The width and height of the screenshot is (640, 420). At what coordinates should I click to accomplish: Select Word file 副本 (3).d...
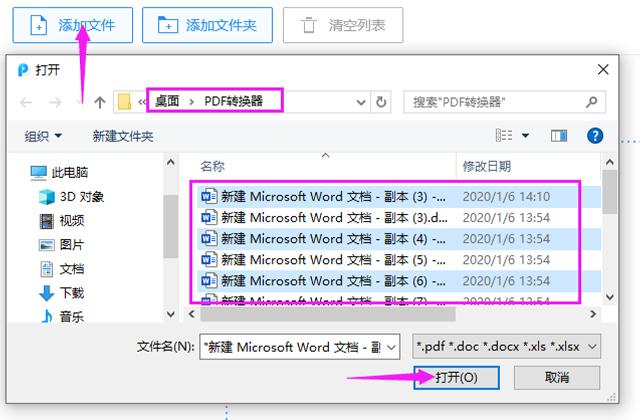[x=398, y=218]
